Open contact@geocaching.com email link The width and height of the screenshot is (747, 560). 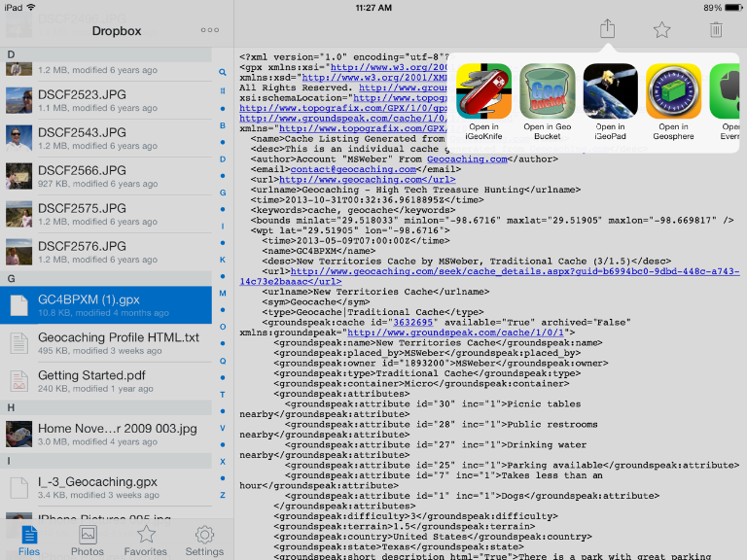point(353,169)
